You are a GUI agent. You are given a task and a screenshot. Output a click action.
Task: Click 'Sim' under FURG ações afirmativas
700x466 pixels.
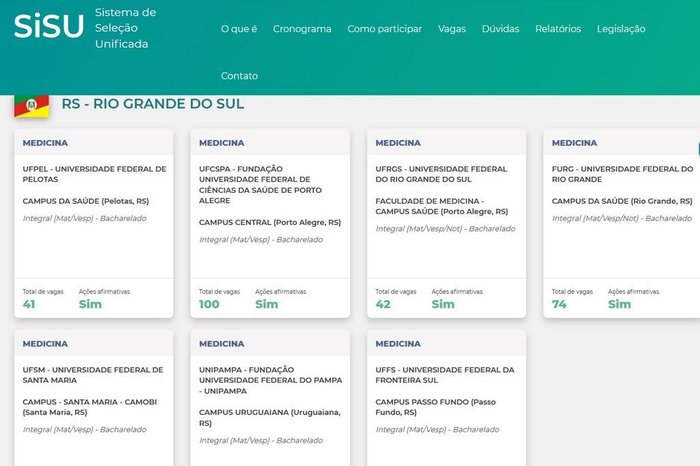pos(619,304)
